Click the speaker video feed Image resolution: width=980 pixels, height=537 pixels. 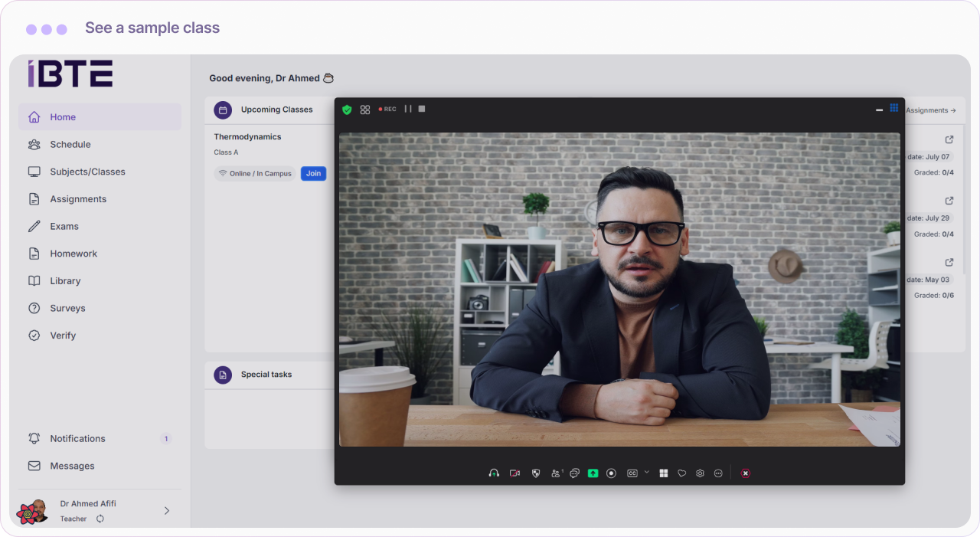(x=619, y=290)
